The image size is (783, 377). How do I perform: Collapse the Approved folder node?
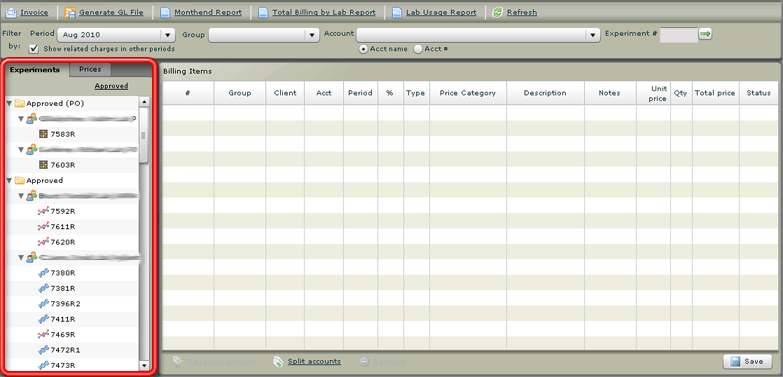(x=9, y=180)
